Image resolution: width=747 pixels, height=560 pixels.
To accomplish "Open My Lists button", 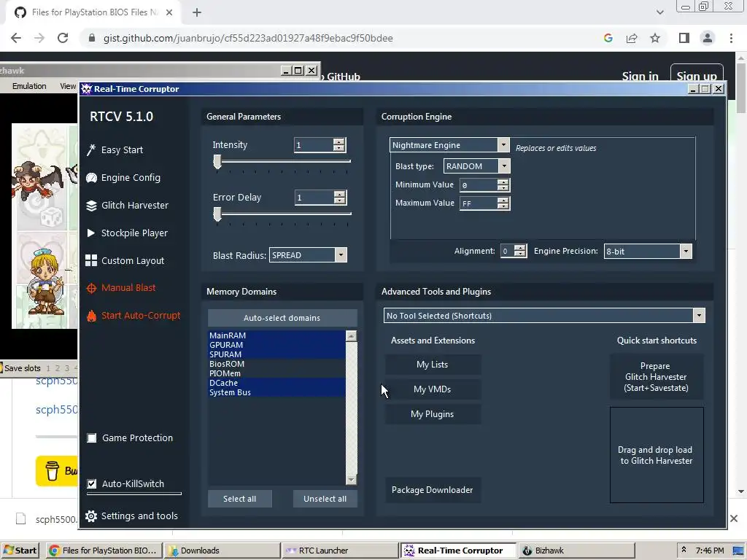I will point(433,365).
